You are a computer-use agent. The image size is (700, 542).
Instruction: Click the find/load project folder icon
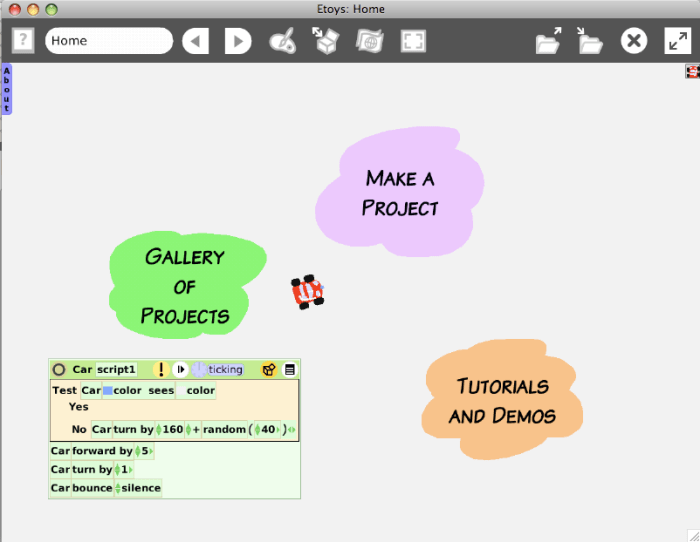point(548,41)
